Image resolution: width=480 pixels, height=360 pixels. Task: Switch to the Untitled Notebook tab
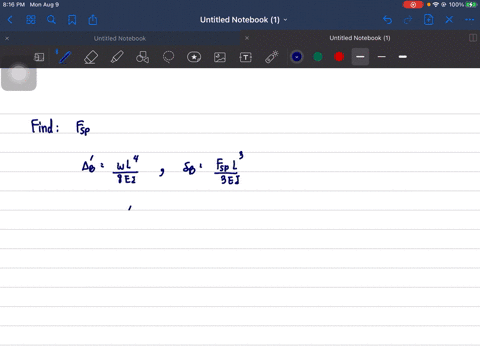120,39
